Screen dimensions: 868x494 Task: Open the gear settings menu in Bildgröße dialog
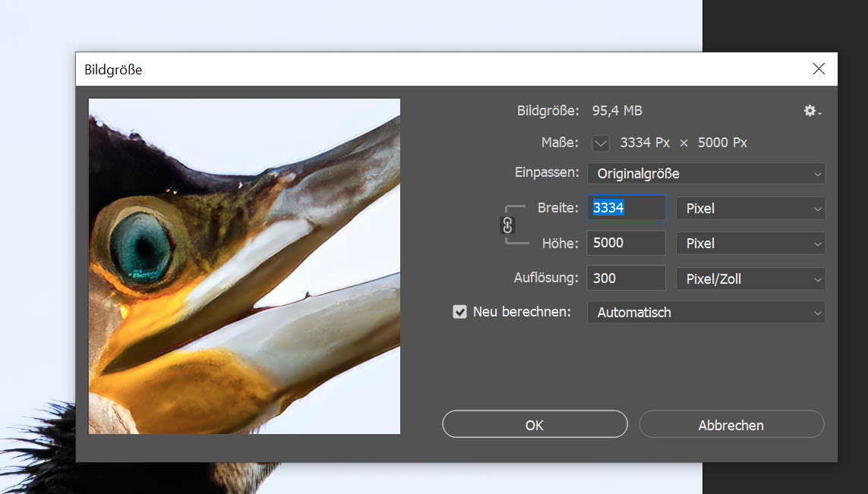[812, 112]
